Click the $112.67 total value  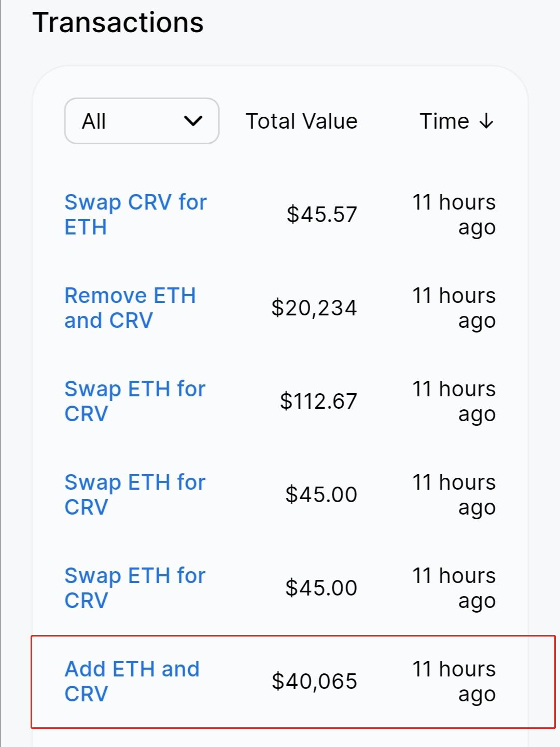click(x=318, y=401)
